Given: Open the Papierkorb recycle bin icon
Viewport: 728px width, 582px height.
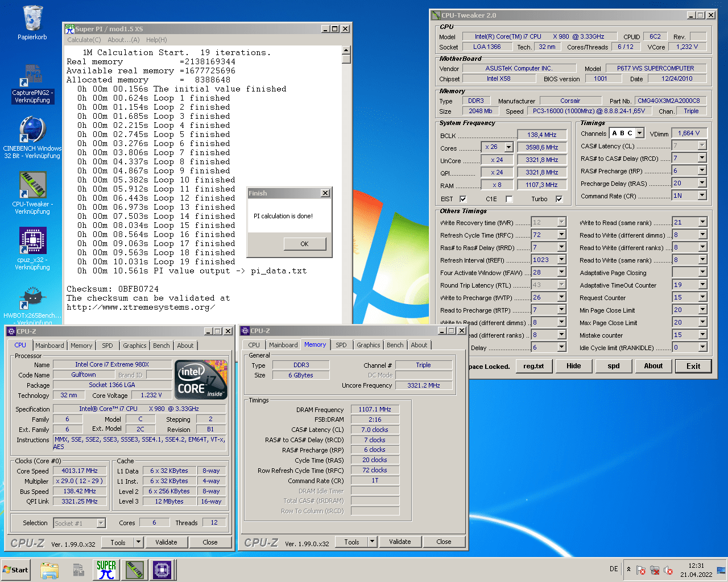Looking at the screenshot, I should tap(32, 23).
